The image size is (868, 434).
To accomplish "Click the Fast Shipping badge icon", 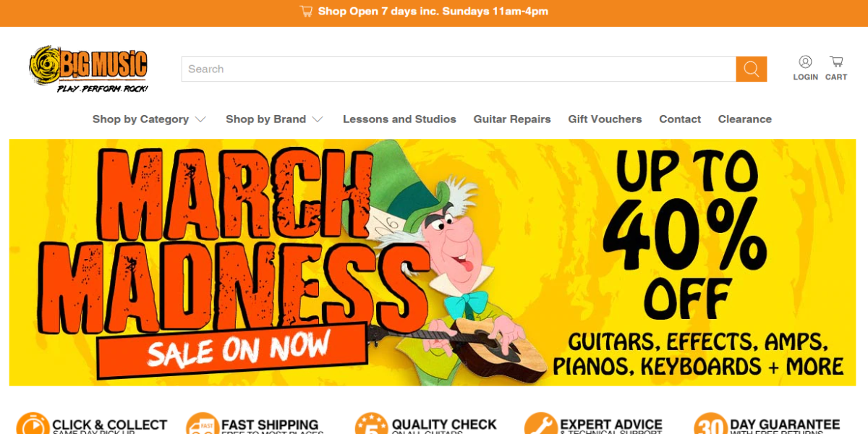I will click(x=201, y=424).
